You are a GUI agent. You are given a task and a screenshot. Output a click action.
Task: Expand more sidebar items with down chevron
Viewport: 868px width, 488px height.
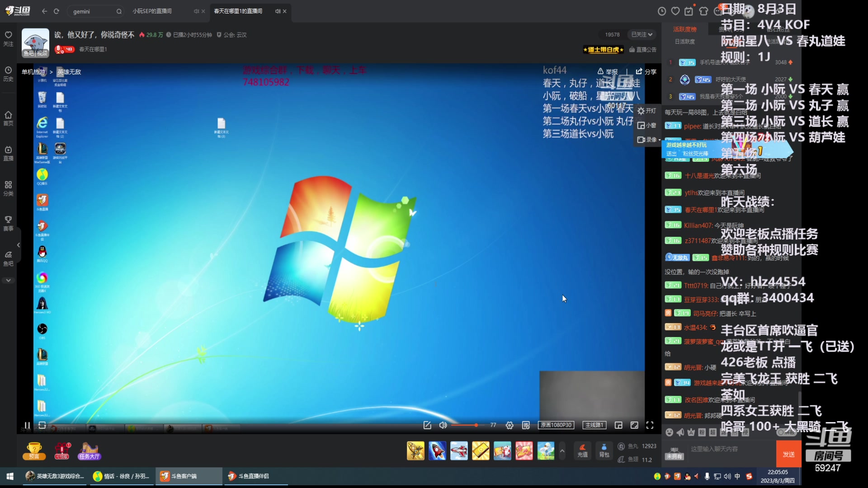[8, 281]
